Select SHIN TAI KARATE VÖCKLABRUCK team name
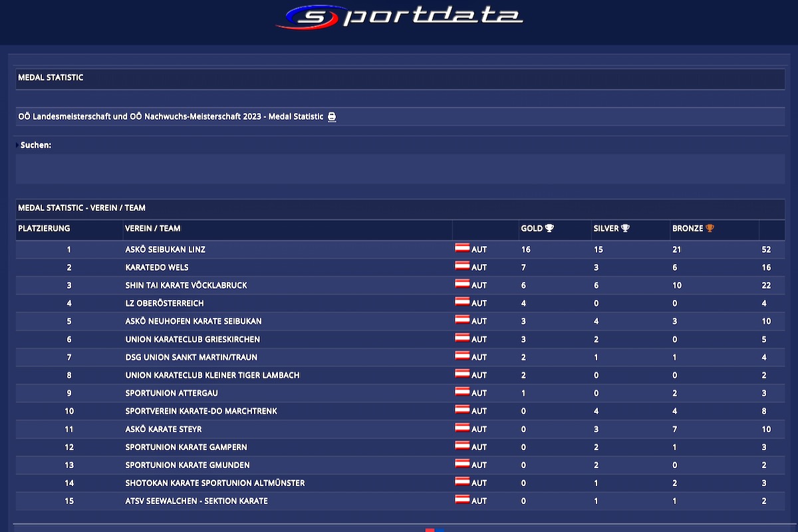The image size is (798, 532). click(186, 286)
